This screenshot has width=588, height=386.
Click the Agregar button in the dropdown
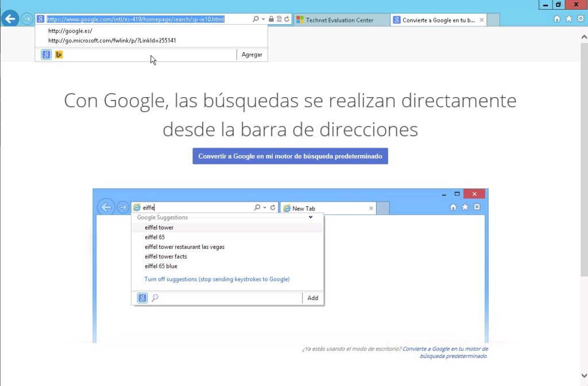tap(252, 55)
